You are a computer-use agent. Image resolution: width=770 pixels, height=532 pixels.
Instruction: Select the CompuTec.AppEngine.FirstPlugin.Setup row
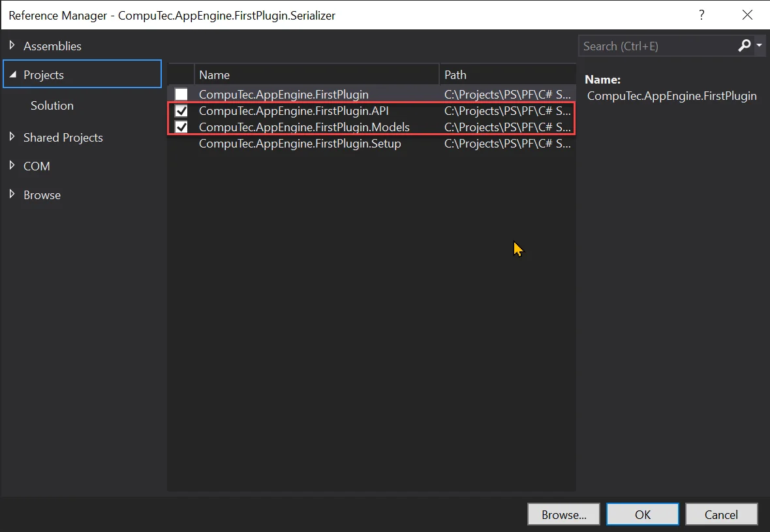300,144
